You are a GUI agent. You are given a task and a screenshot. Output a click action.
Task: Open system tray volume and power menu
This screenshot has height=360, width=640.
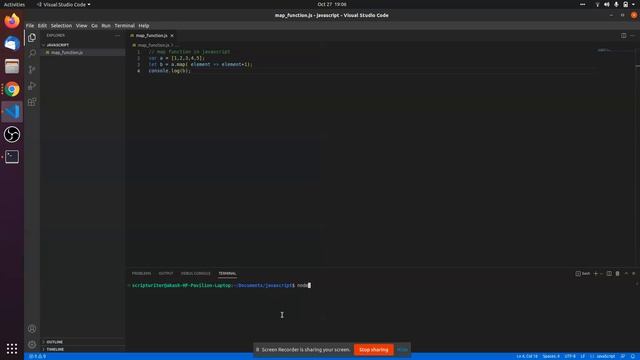(616, 4)
